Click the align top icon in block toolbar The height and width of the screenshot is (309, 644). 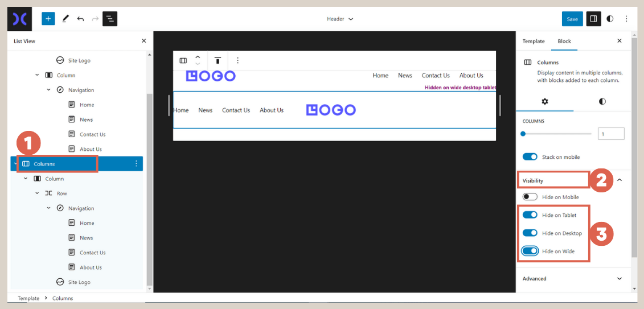point(218,60)
